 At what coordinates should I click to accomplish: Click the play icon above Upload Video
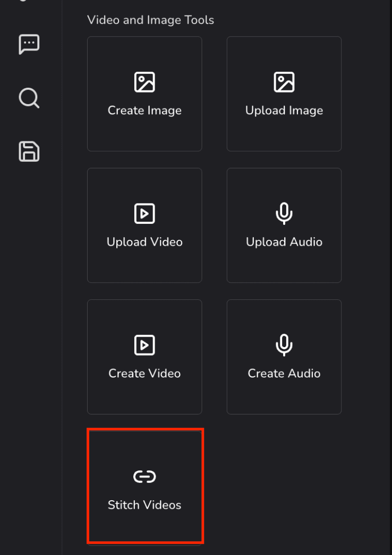coord(144,213)
